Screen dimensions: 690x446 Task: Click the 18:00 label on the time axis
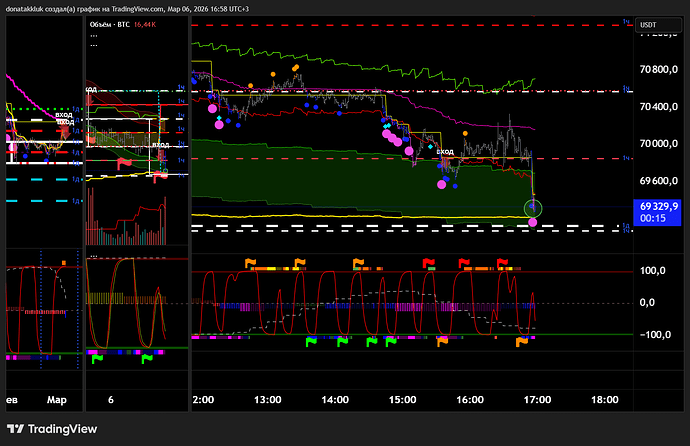click(x=605, y=399)
